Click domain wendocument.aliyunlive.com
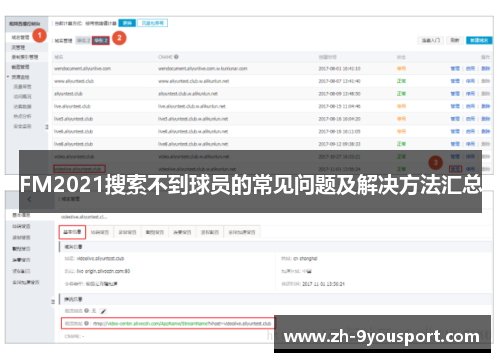The width and height of the screenshot is (500, 362). (82, 69)
